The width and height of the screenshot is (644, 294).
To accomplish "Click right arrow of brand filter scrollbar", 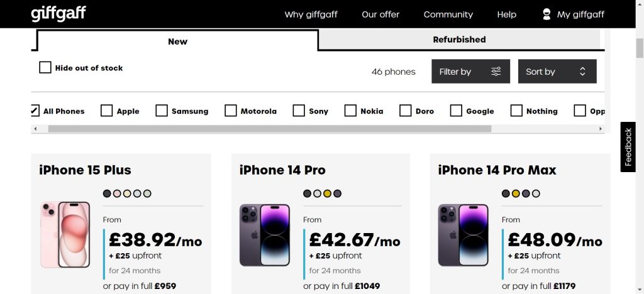I will (x=601, y=129).
